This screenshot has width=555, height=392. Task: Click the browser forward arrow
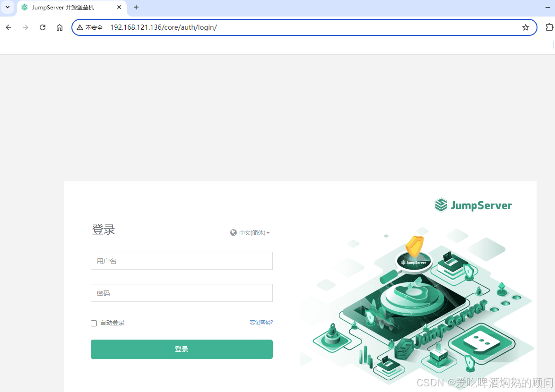click(26, 27)
